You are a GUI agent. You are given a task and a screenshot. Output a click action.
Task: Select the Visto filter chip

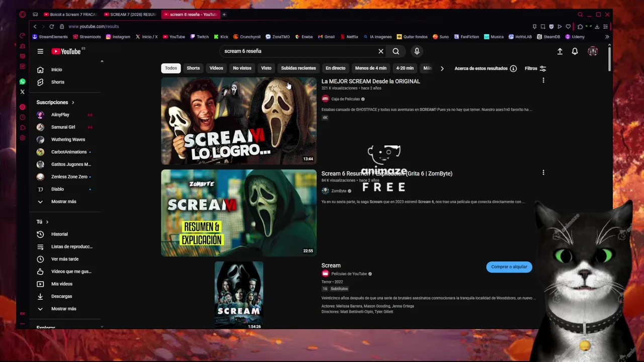[266, 68]
